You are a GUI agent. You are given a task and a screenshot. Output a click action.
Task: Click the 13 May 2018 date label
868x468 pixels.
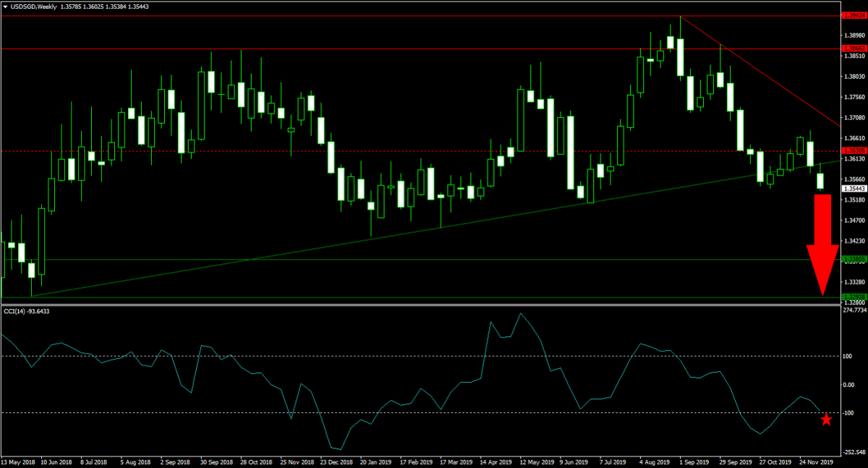pyautogui.click(x=18, y=461)
